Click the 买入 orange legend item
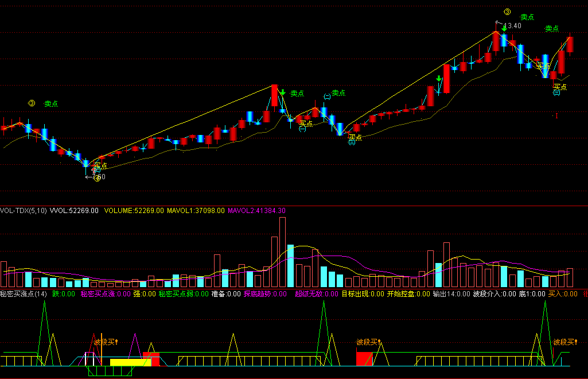Screen dimensions: 588x379 click(x=563, y=294)
